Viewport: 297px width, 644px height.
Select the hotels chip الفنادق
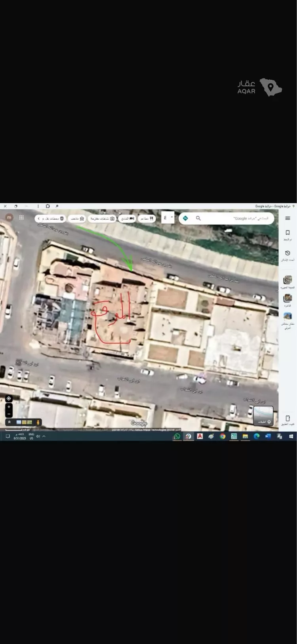127,218
